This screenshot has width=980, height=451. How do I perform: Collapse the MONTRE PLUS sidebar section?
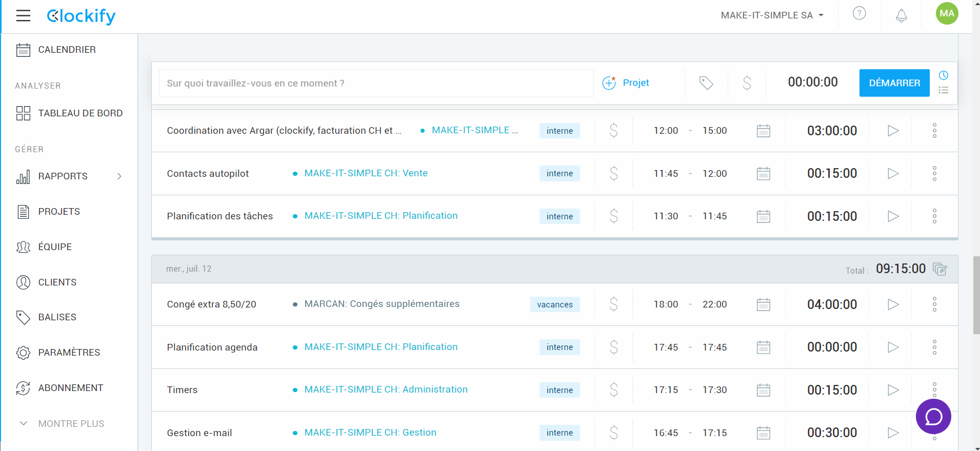click(24, 423)
